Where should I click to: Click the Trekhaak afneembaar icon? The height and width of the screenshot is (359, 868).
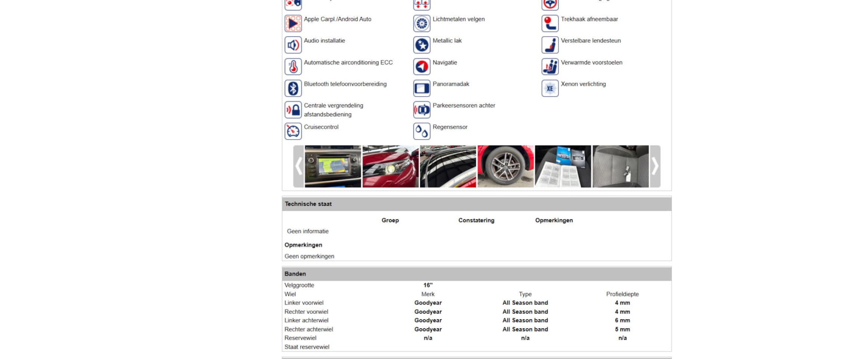coord(550,24)
